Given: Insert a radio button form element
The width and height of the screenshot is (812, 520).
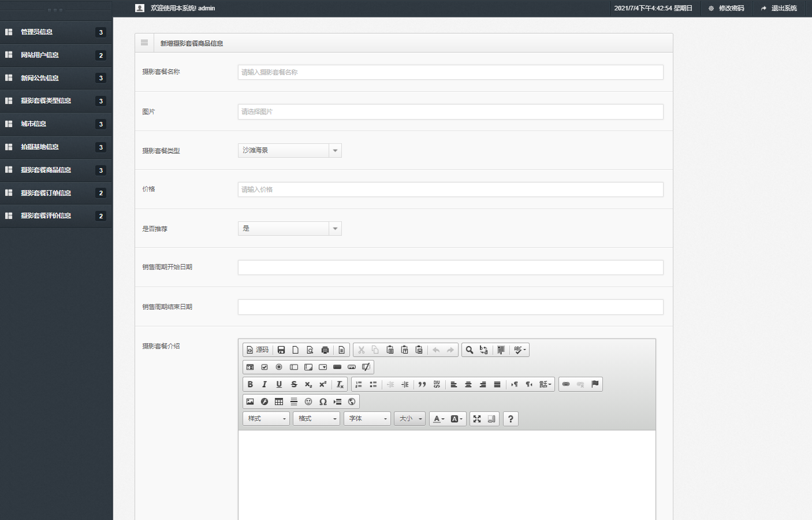Looking at the screenshot, I should pos(279,367).
